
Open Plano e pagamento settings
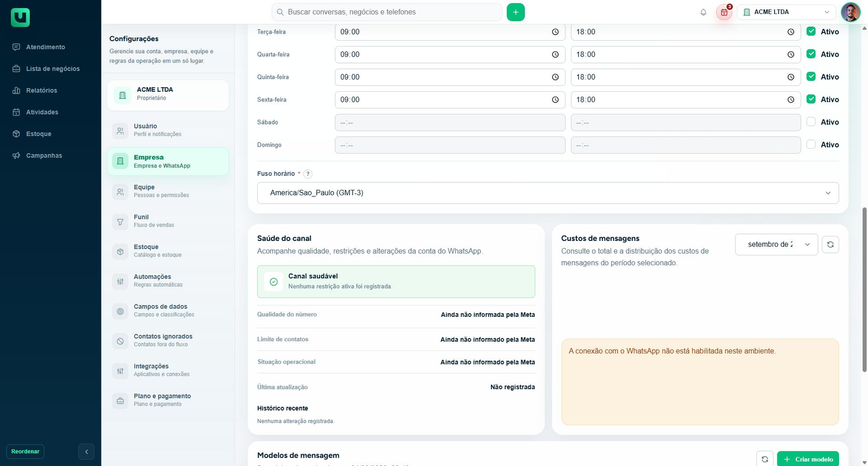click(168, 400)
